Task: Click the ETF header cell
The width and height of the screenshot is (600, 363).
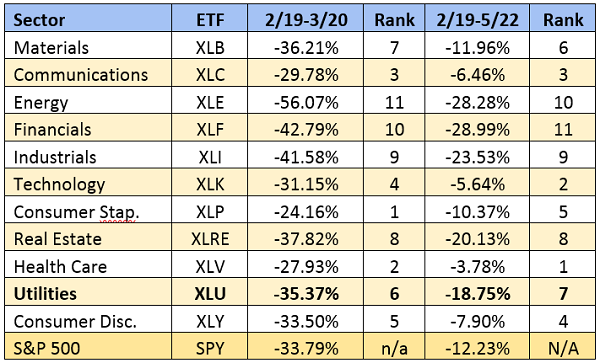Action: [x=209, y=18]
